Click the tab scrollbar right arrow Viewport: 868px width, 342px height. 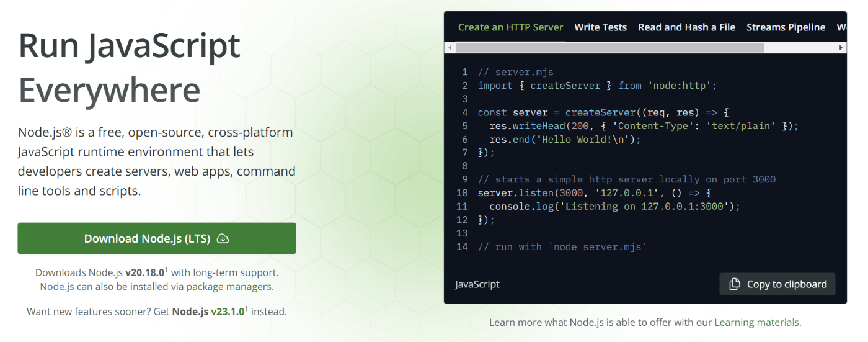pyautogui.click(x=841, y=47)
